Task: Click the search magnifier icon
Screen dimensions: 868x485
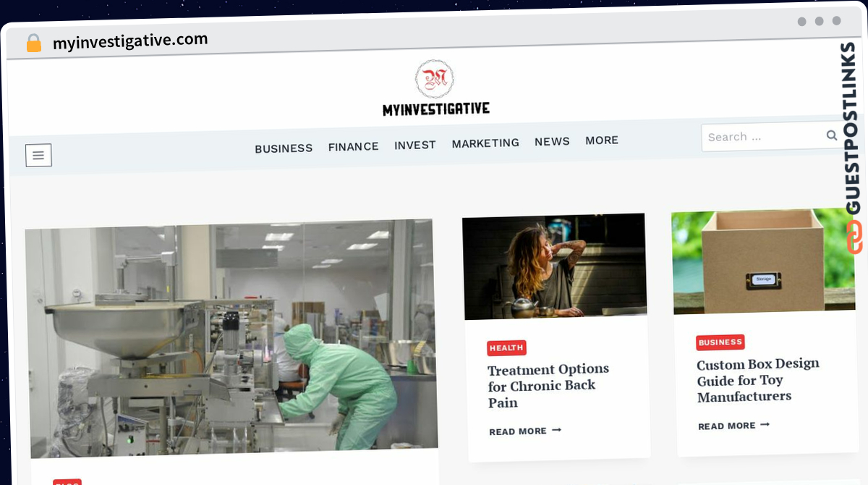Action: coord(832,135)
